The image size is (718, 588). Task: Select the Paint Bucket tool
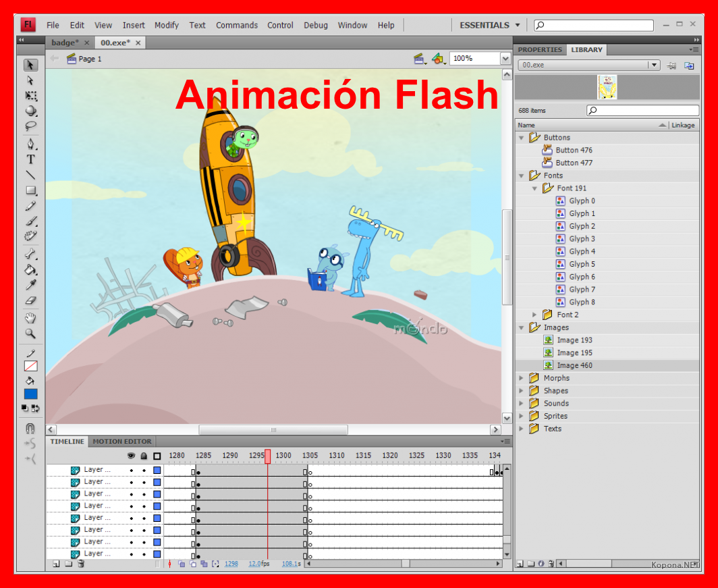(x=30, y=270)
